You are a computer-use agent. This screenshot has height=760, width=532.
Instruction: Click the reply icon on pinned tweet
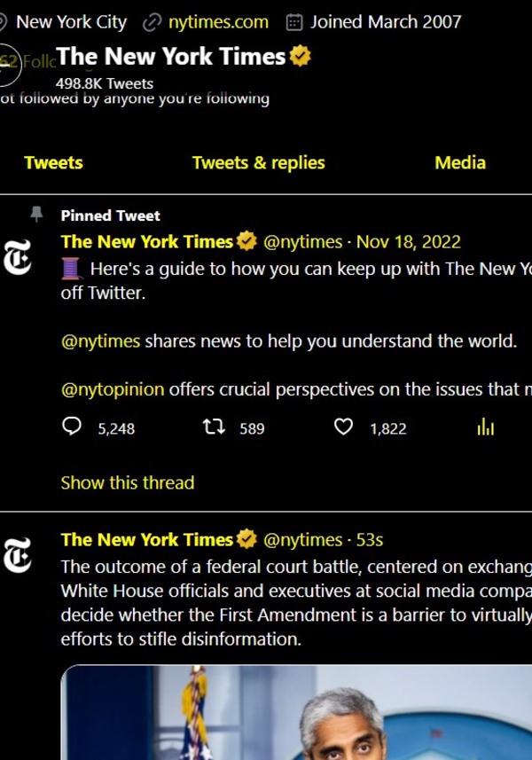73,428
